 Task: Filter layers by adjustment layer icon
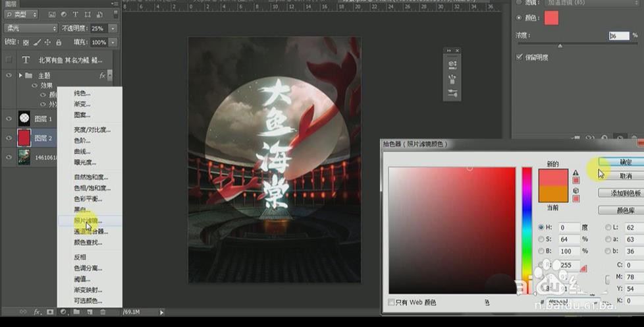point(64,15)
